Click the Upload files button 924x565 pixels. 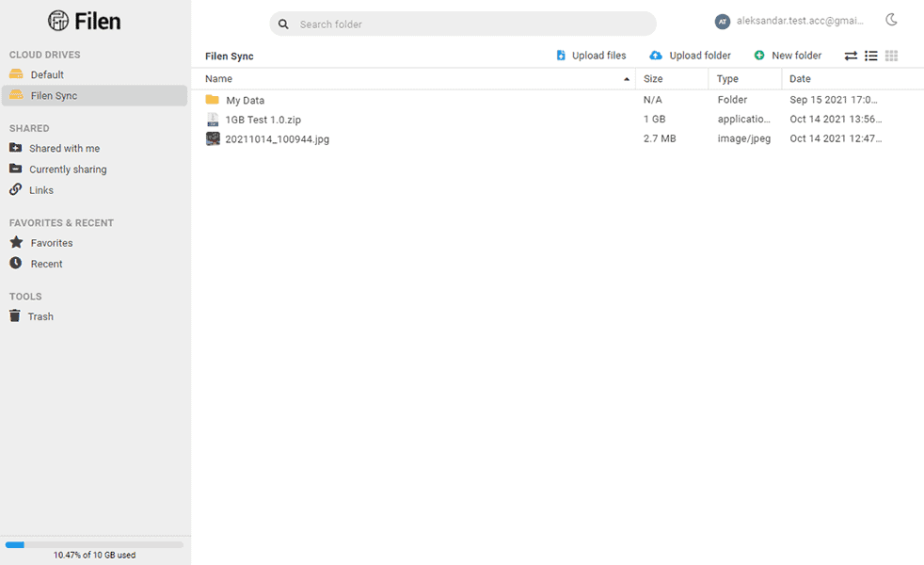point(591,55)
